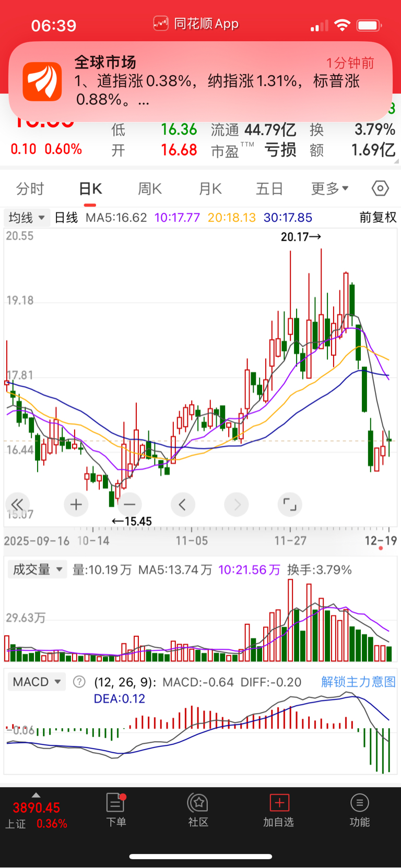Open fullscreen landscape chart icon
Screen dimensions: 401x868
(x=290, y=504)
